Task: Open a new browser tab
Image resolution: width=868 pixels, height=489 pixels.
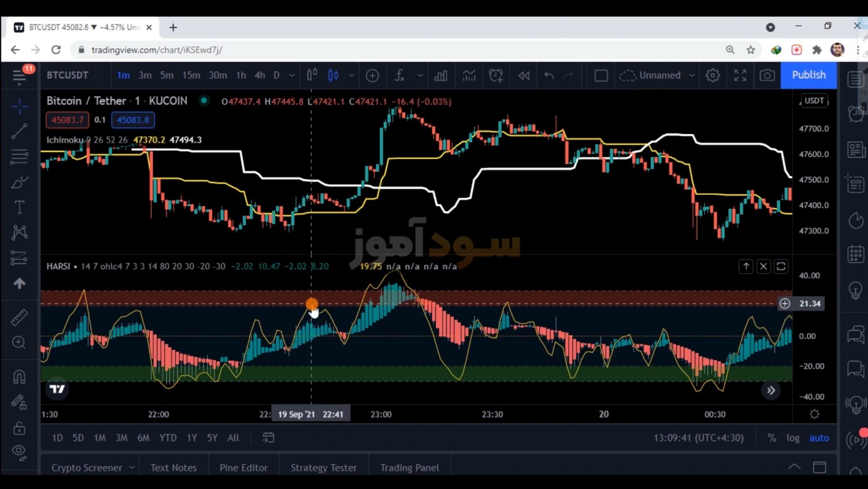Action: tap(173, 27)
